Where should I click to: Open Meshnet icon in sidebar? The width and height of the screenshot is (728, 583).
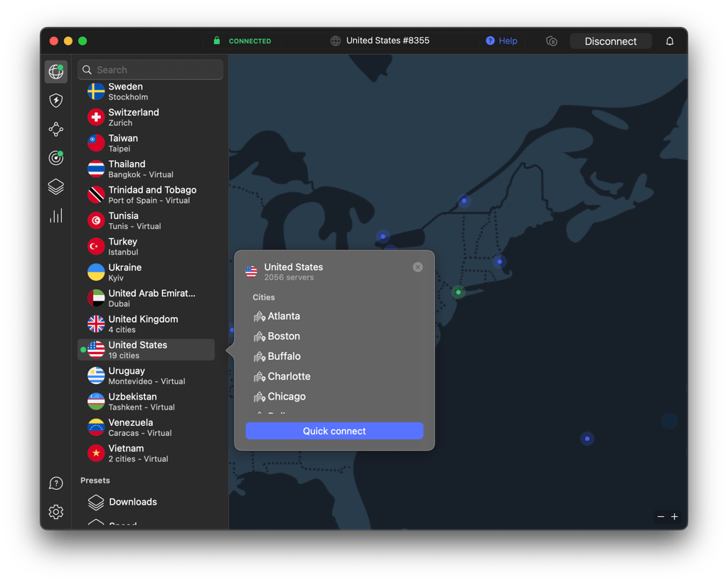point(56,129)
